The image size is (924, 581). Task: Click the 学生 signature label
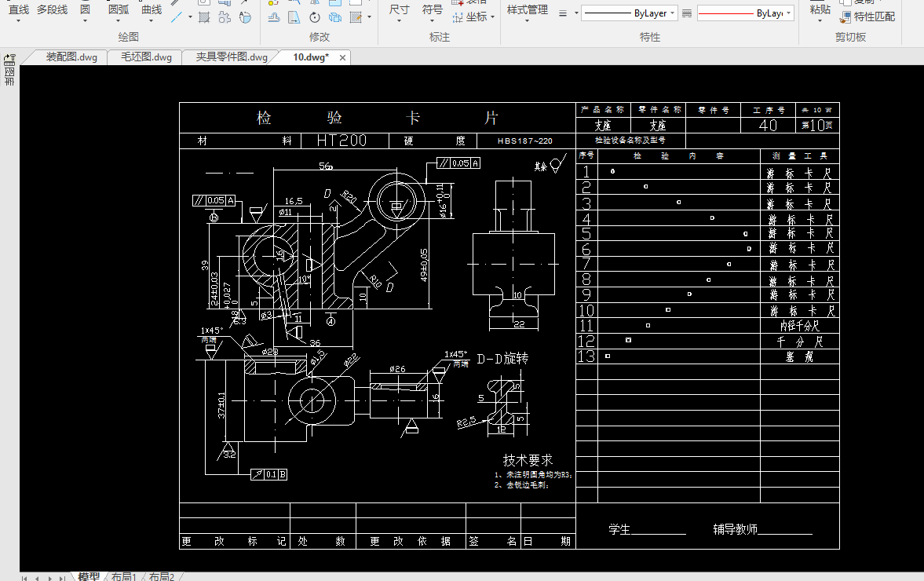tap(619, 529)
